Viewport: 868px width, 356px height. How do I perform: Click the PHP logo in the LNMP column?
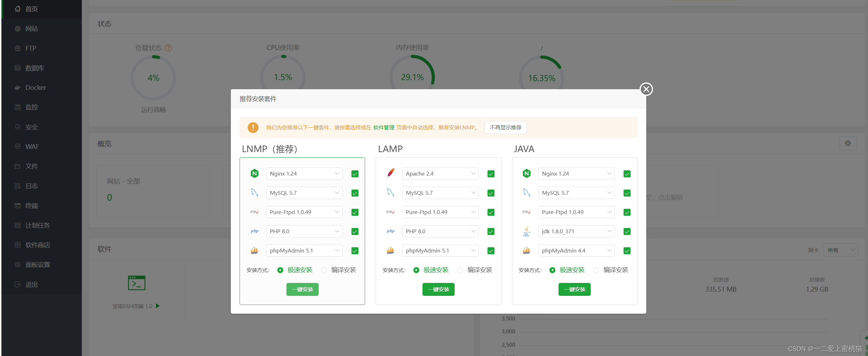coord(255,231)
